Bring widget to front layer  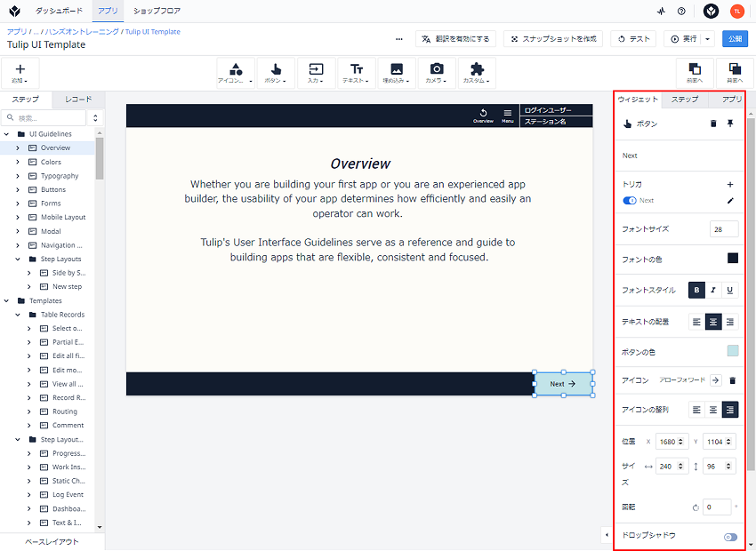click(x=695, y=73)
